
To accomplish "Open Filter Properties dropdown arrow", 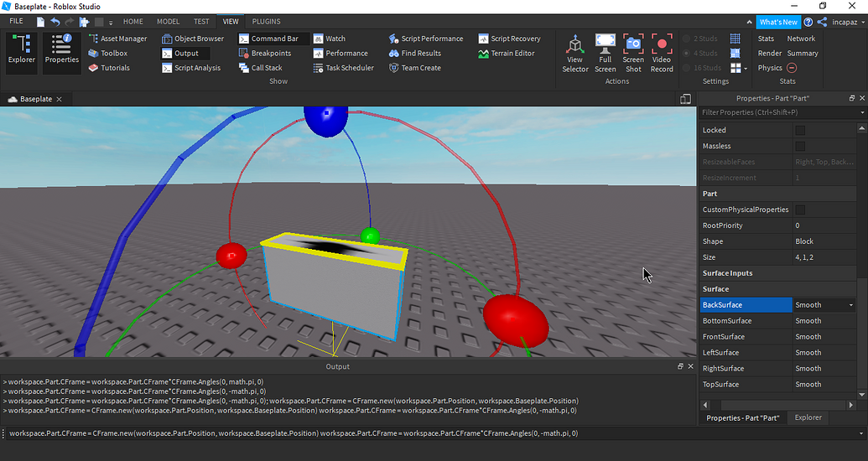I will [x=862, y=112].
